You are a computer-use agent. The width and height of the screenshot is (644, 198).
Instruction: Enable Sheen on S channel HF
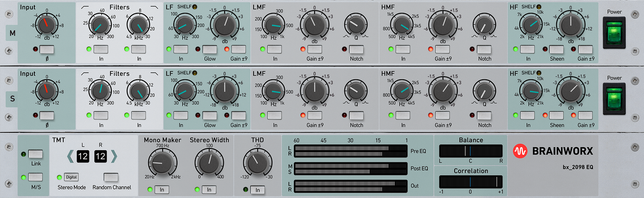tap(557, 116)
